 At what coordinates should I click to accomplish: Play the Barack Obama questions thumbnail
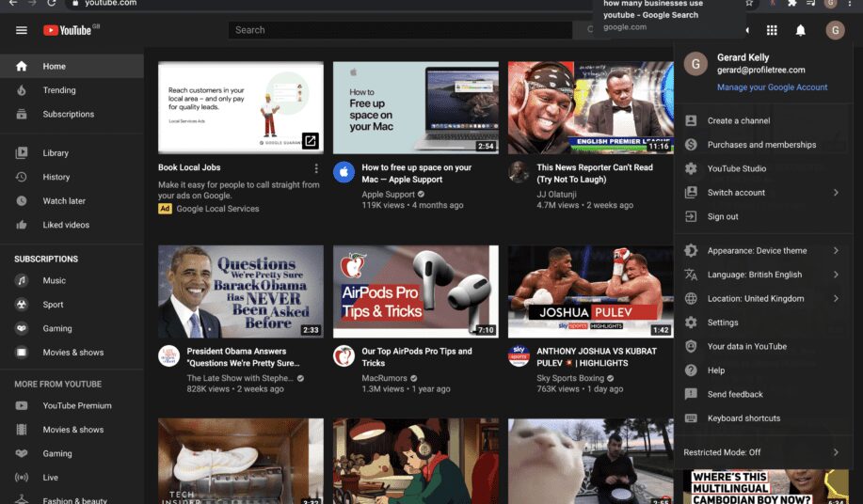241,291
